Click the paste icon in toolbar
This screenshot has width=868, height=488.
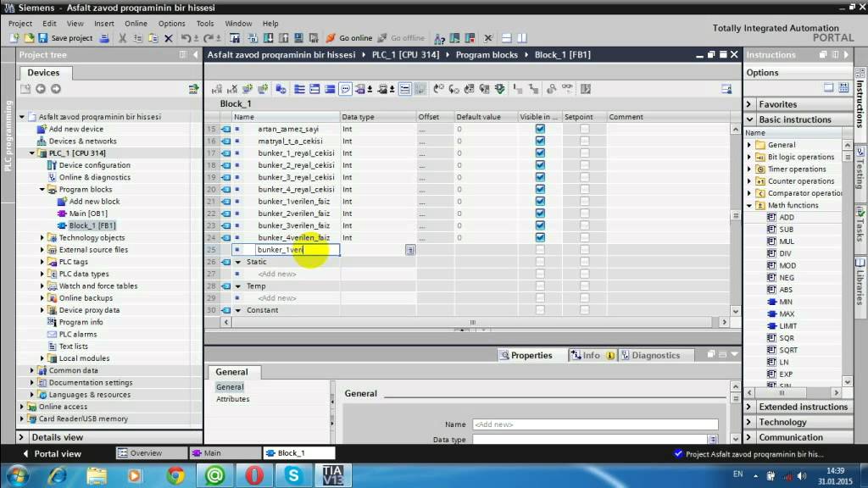pyautogui.click(x=153, y=38)
